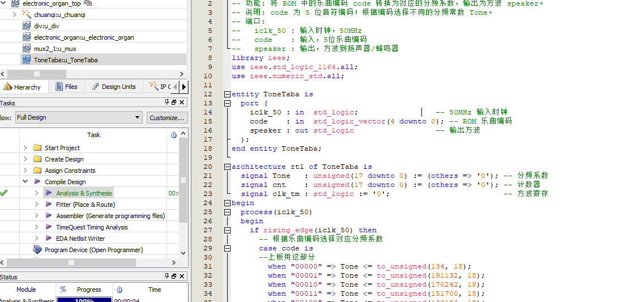Viewport: 644px width, 302px height.
Task: Pin the Tasks panel
Action: [x=167, y=103]
